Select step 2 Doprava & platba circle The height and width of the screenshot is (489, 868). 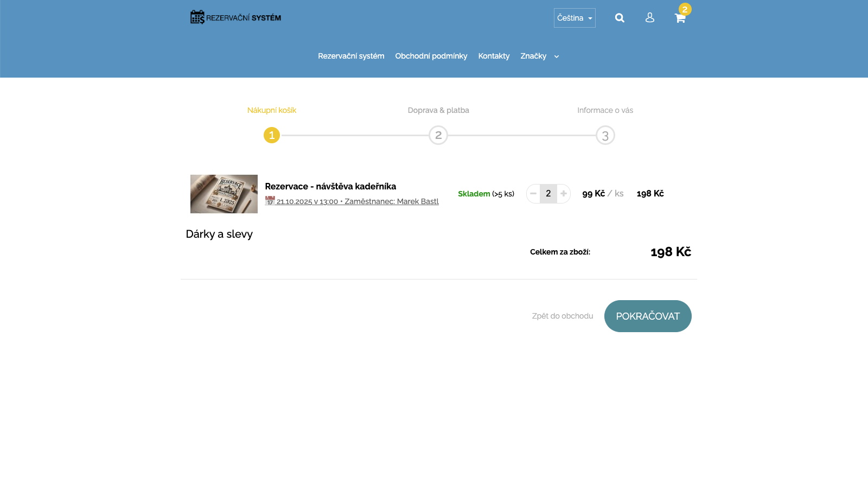click(438, 135)
